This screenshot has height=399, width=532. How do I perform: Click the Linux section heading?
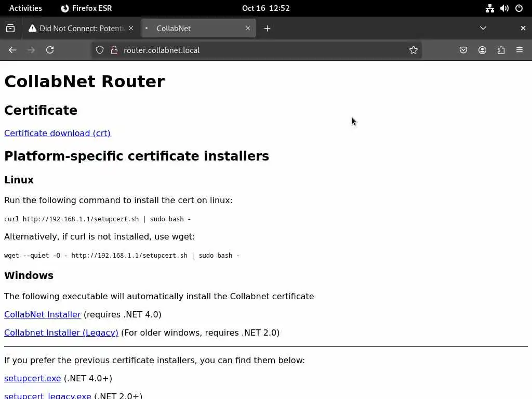[x=19, y=180]
